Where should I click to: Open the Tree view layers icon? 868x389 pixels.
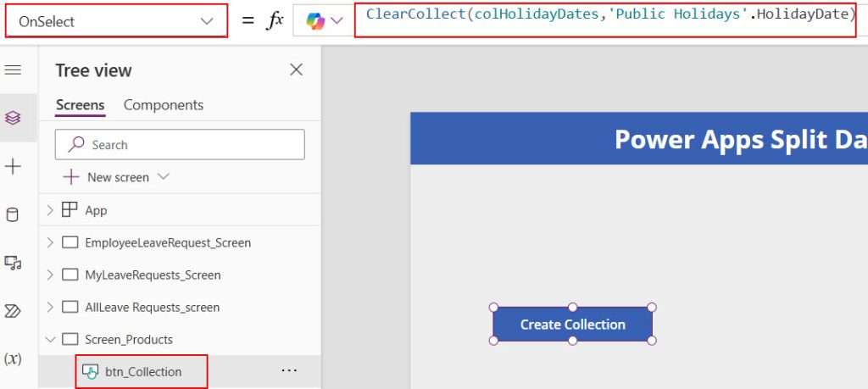[x=13, y=117]
